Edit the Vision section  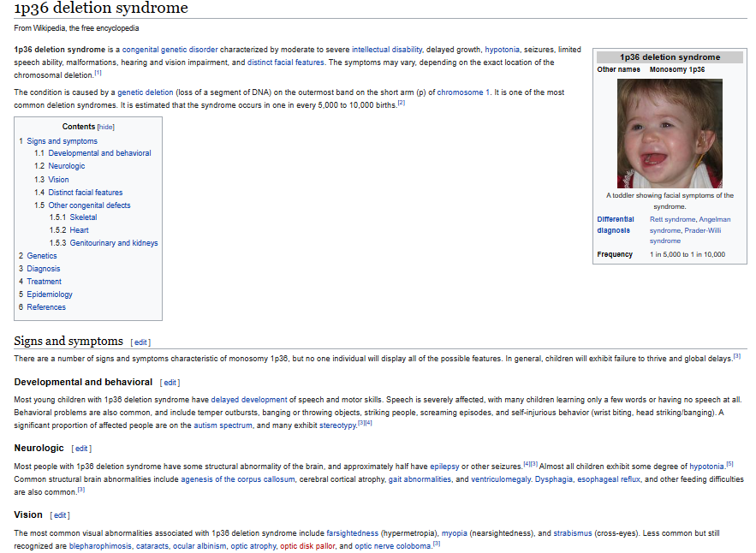[x=60, y=515]
